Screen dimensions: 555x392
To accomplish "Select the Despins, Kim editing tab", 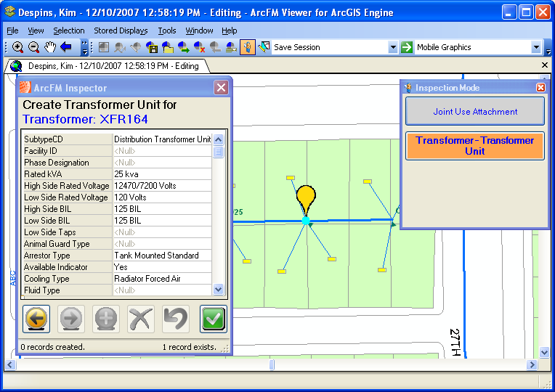I will click(108, 66).
